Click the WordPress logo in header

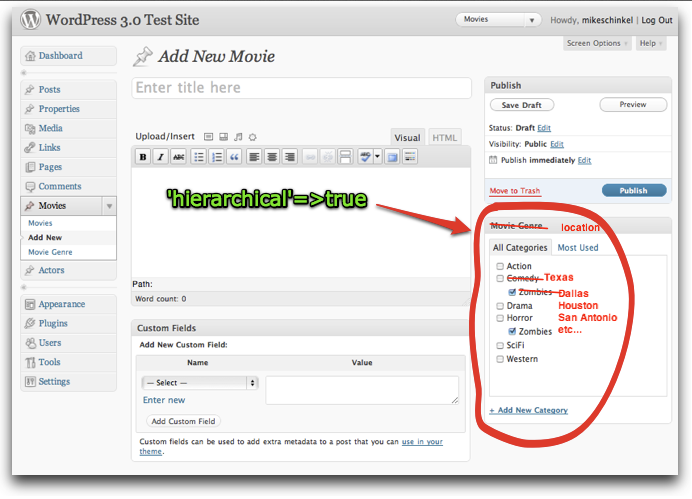point(30,19)
